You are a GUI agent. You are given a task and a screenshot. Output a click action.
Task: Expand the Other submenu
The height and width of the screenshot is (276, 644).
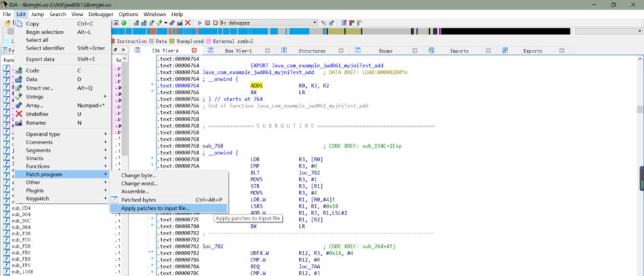point(63,182)
